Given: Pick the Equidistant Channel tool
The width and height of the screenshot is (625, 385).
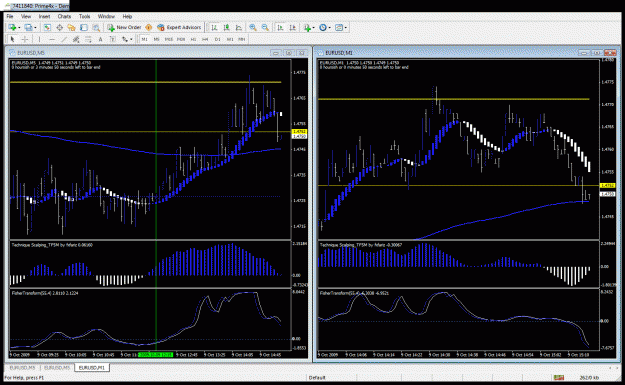Looking at the screenshot, I should [x=76, y=39].
